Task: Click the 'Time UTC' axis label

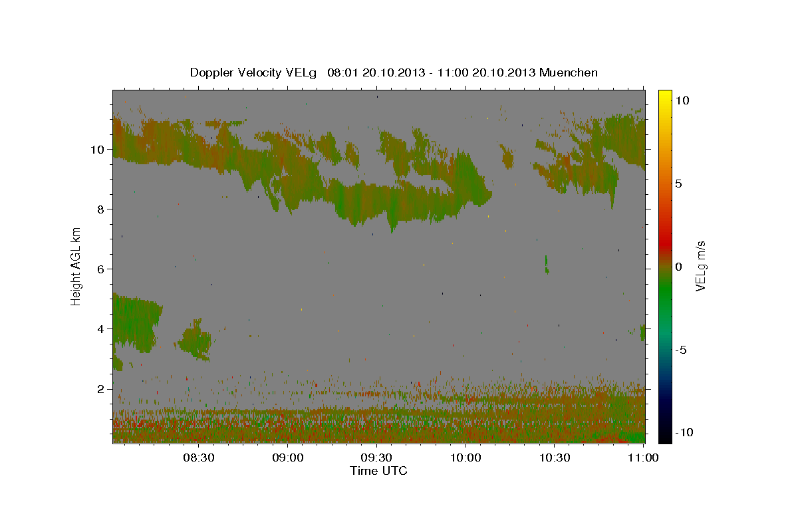Action: click(378, 471)
